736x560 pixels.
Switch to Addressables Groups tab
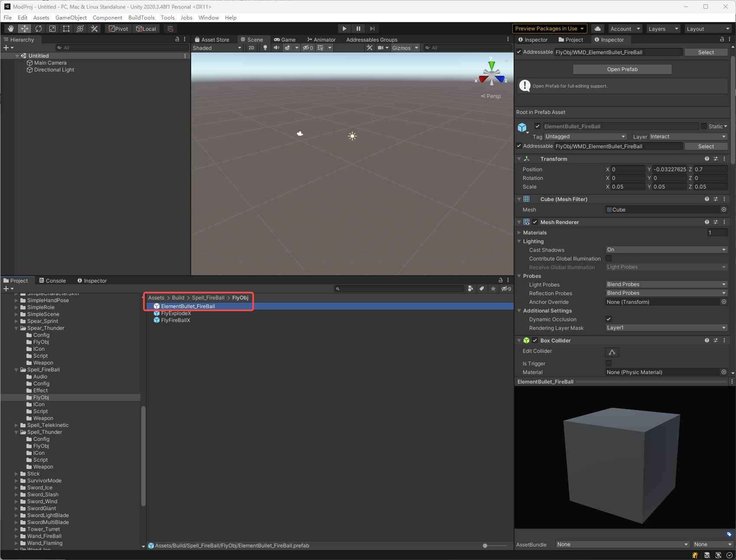click(x=372, y=39)
